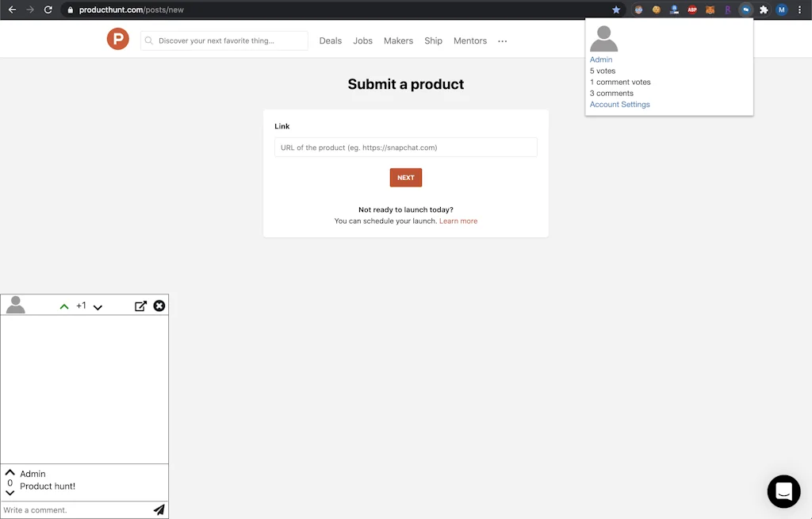The image size is (812, 519).
Task: Click the Adblock Plus extension icon
Action: (692, 10)
